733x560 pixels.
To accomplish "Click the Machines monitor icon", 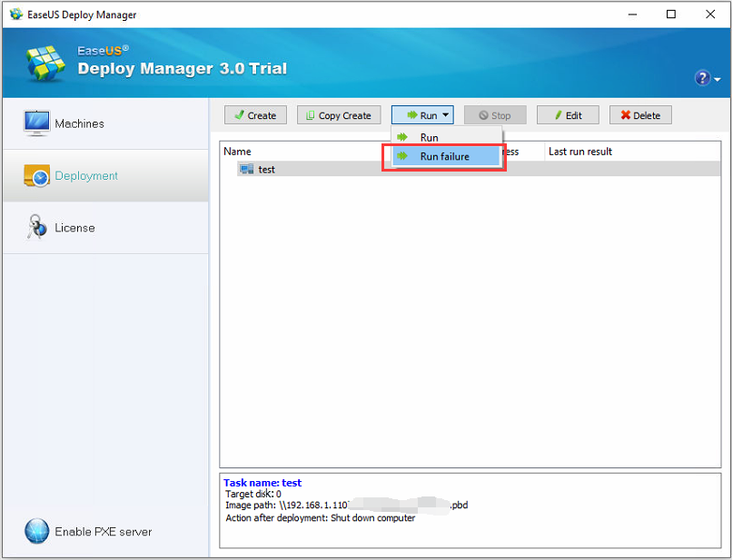I will (x=36, y=123).
